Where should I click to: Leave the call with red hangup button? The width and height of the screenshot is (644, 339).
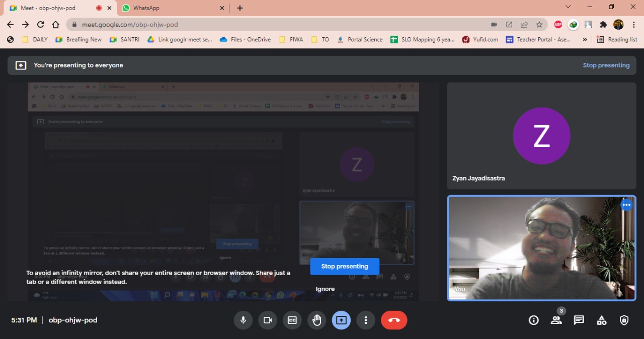(394, 320)
